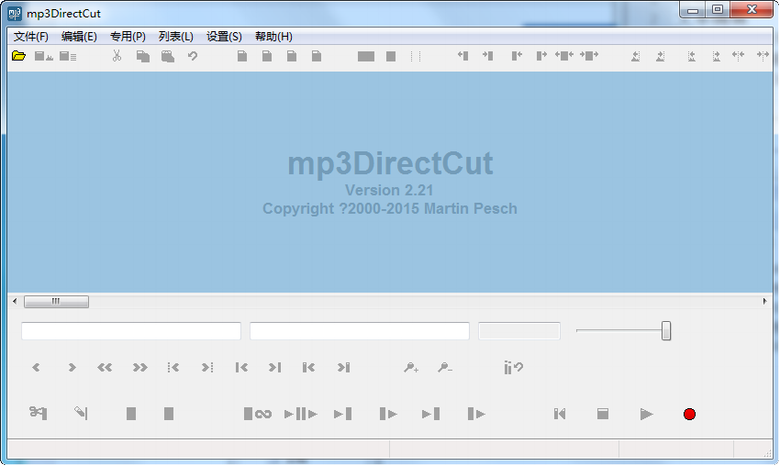This screenshot has width=780, height=466.
Task: Click the play triangle button
Action: (x=646, y=414)
